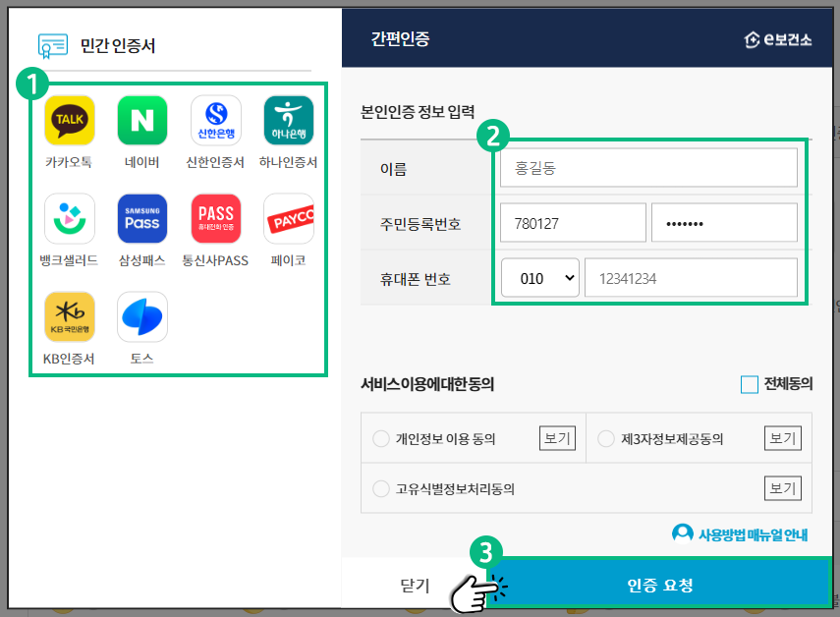Click the 간편인증 header title

tap(400, 38)
